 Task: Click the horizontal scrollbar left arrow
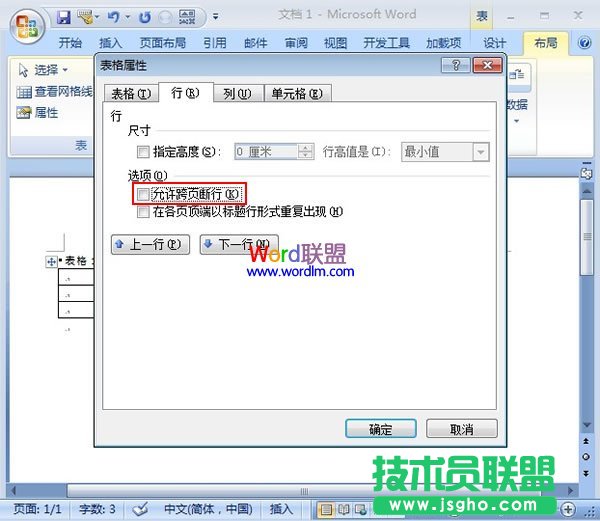13,491
